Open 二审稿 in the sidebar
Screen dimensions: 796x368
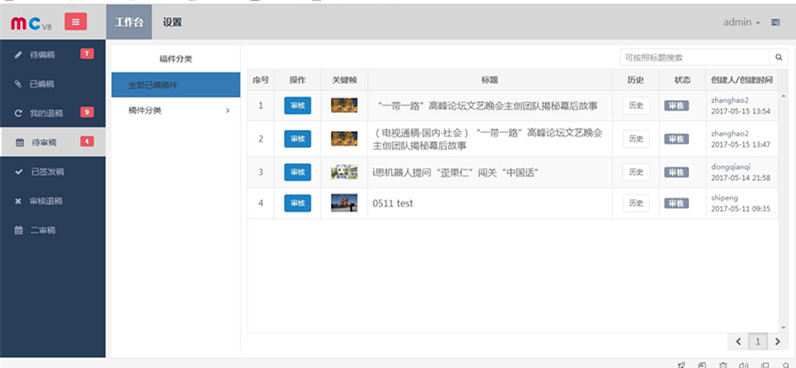point(53,230)
